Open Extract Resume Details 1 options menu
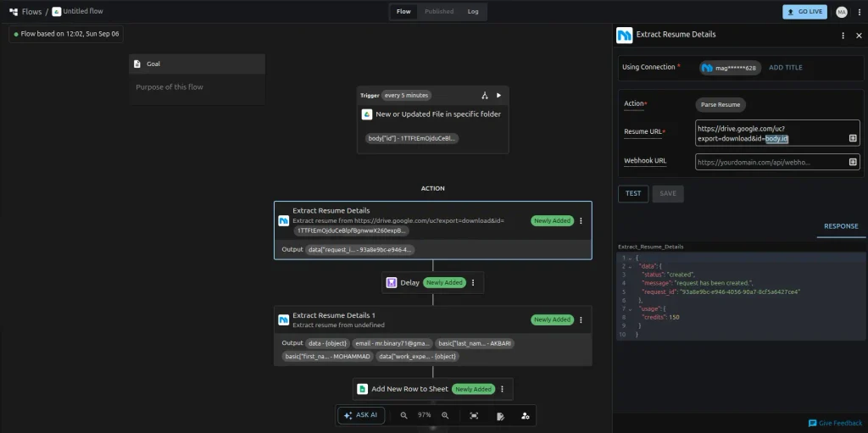The image size is (868, 433). [581, 319]
